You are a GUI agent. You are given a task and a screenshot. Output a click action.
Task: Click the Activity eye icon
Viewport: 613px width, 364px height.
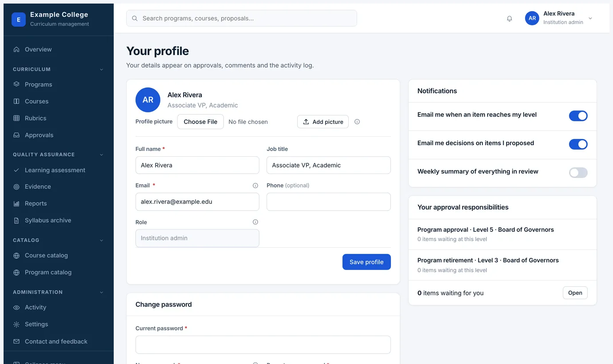pos(16,308)
